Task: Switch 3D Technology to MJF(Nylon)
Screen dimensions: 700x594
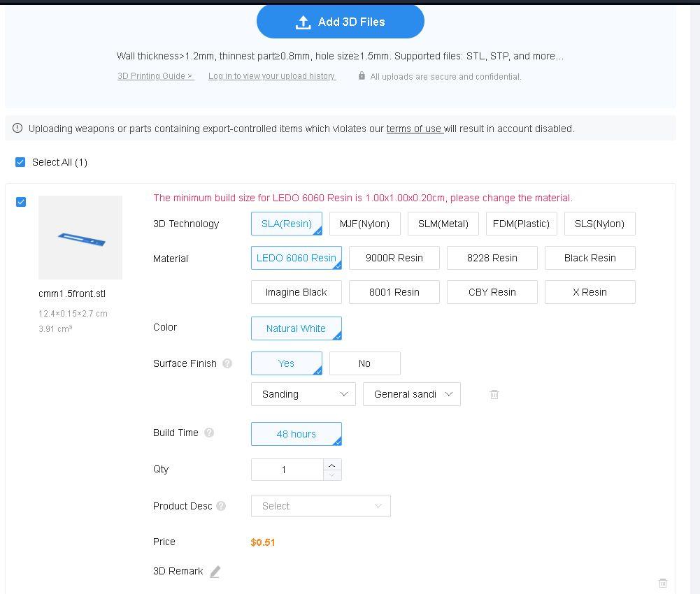Action: pyautogui.click(x=364, y=224)
